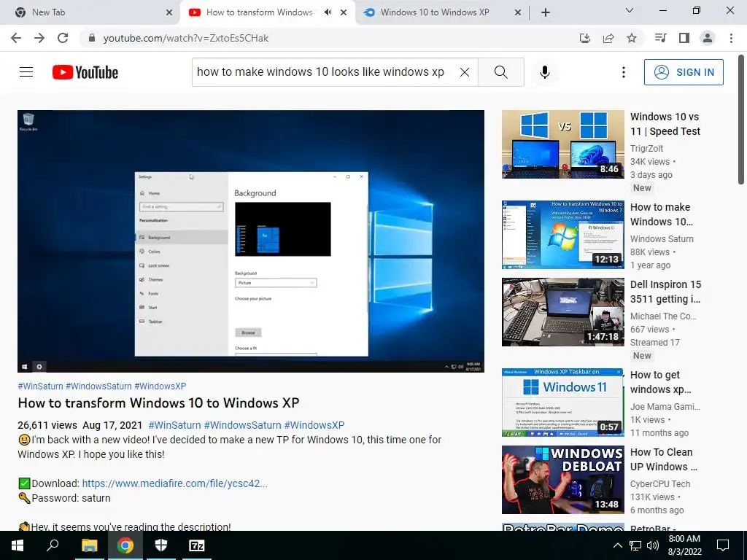Show hidden system tray icons
This screenshot has width=747, height=560.
[617, 545]
